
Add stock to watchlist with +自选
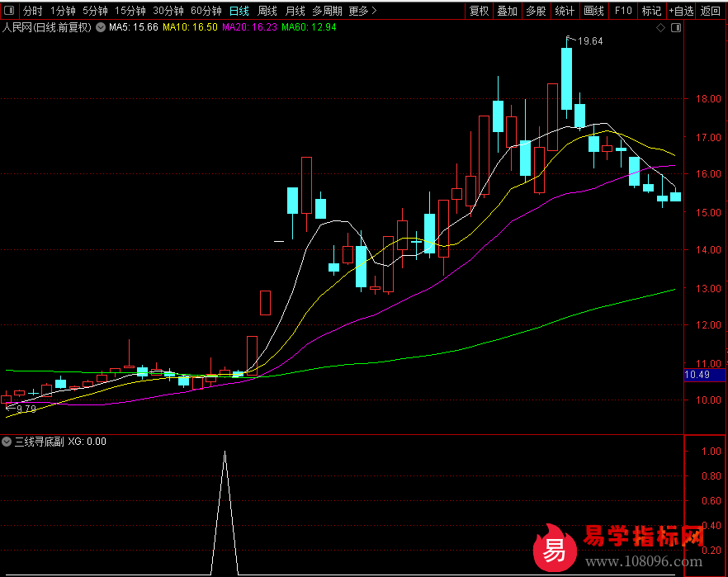(681, 11)
